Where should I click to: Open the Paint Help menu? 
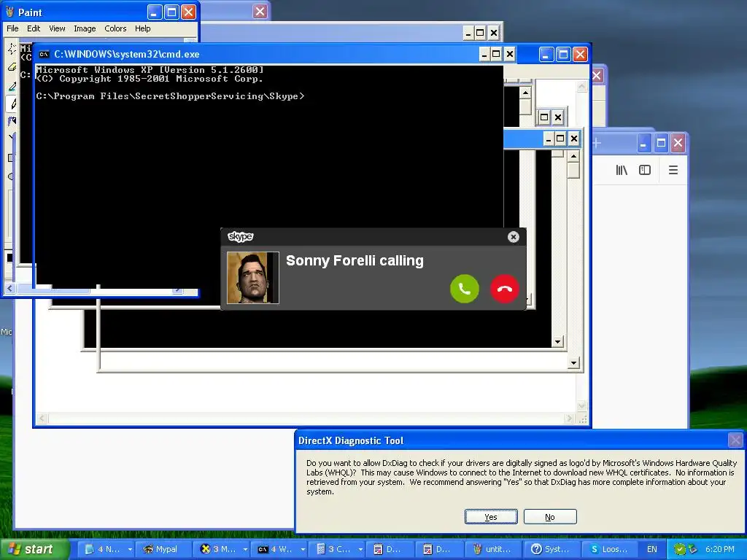click(142, 28)
